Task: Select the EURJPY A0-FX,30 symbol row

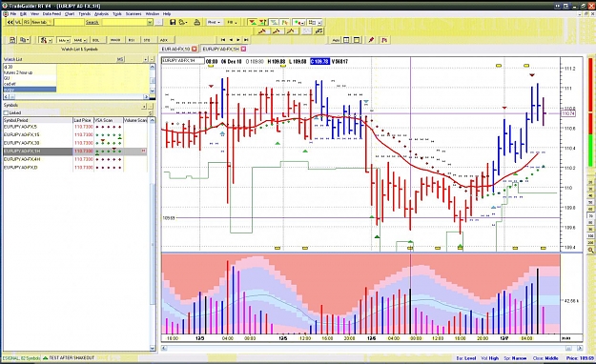Action: pos(75,143)
